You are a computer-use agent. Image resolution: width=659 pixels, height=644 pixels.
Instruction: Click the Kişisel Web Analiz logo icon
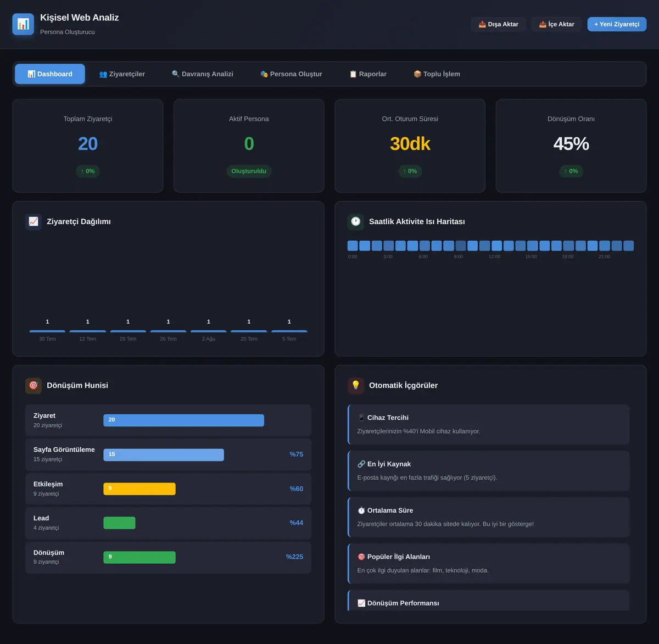(23, 24)
